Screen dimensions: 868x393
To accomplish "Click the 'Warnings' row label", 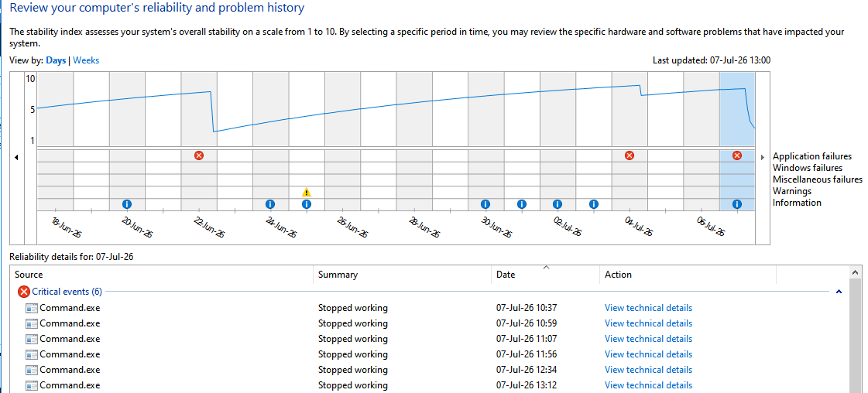I will pyautogui.click(x=792, y=191).
